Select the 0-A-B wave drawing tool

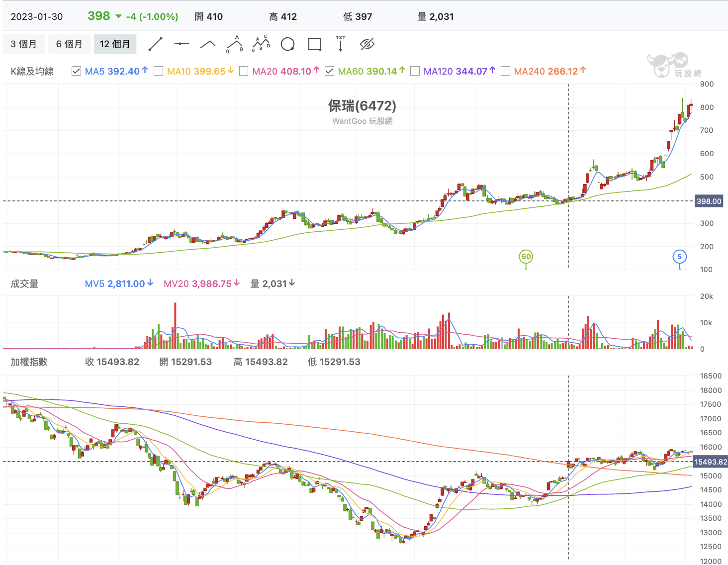click(x=235, y=44)
